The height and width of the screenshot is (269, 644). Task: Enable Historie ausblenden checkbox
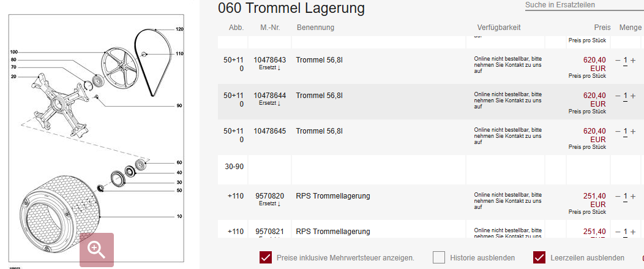pos(439,258)
